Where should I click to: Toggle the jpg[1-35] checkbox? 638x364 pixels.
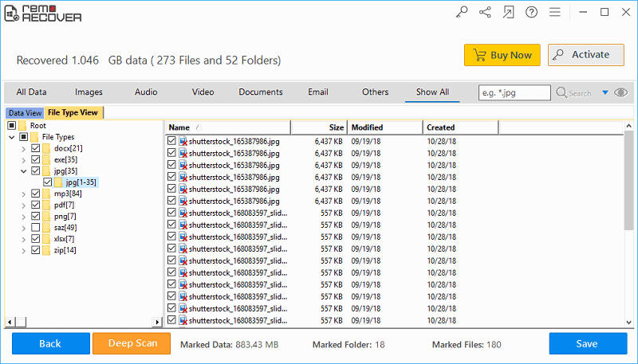click(x=47, y=182)
